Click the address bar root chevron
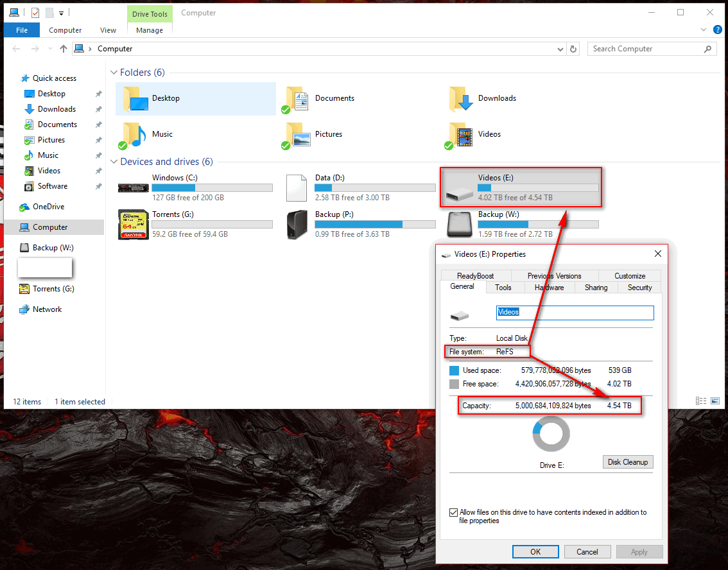 [90, 49]
